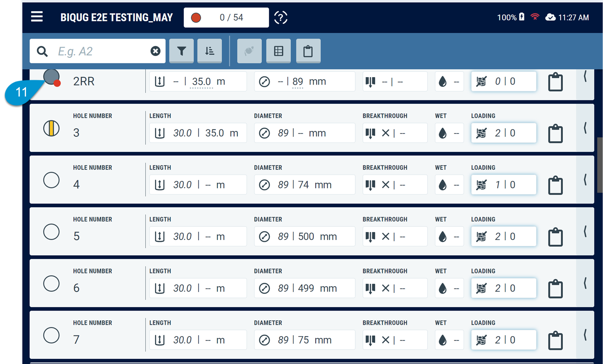Open the toolbar clipboard notes button

(x=308, y=51)
